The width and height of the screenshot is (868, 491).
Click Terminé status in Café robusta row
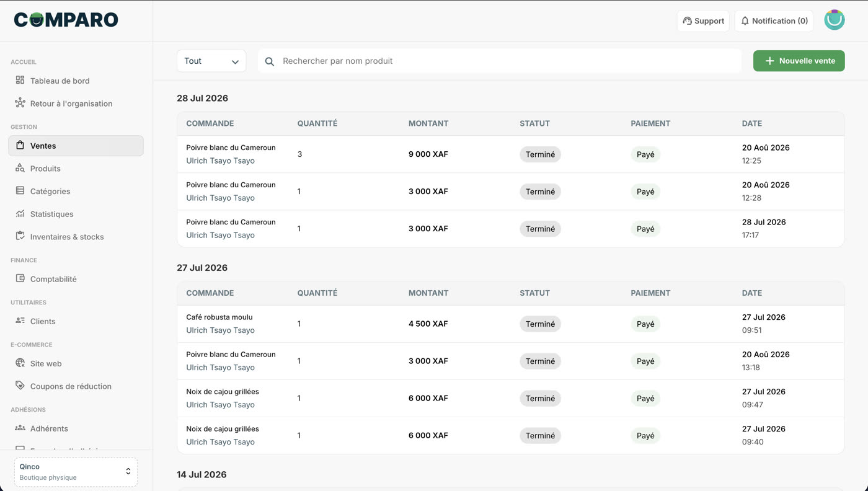[540, 324]
